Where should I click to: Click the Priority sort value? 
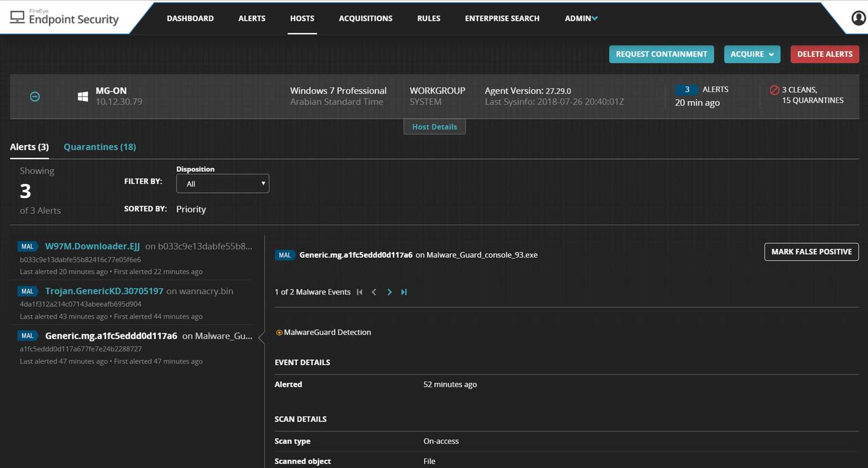click(x=191, y=209)
